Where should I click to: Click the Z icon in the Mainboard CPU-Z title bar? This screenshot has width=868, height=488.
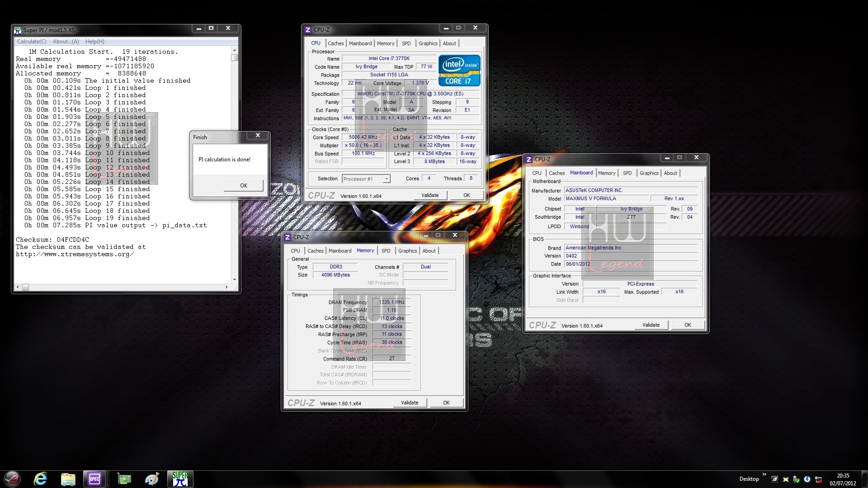(x=529, y=160)
